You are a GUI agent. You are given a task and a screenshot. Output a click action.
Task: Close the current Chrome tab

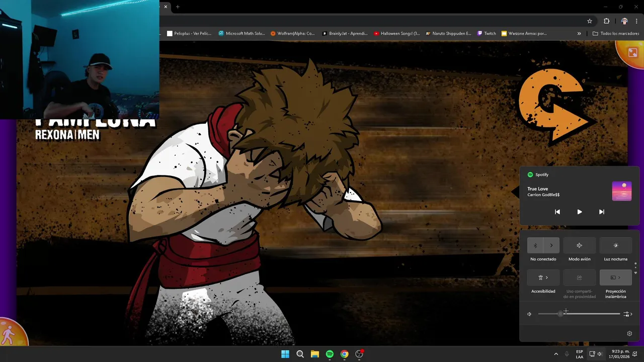(x=166, y=7)
